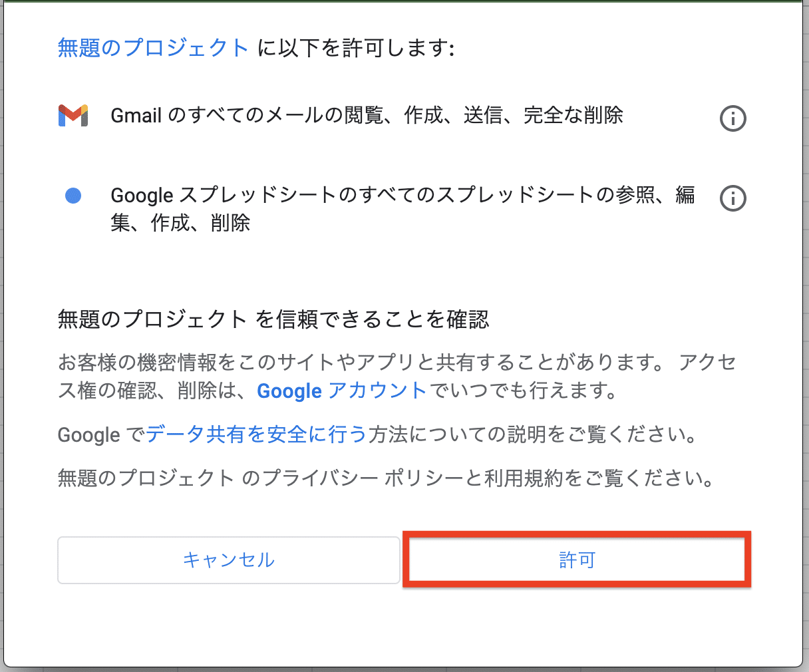Viewport: 809px width, 672px height.
Task: Click the Gmail のすべてのメール permission text
Action: pyautogui.click(x=367, y=116)
